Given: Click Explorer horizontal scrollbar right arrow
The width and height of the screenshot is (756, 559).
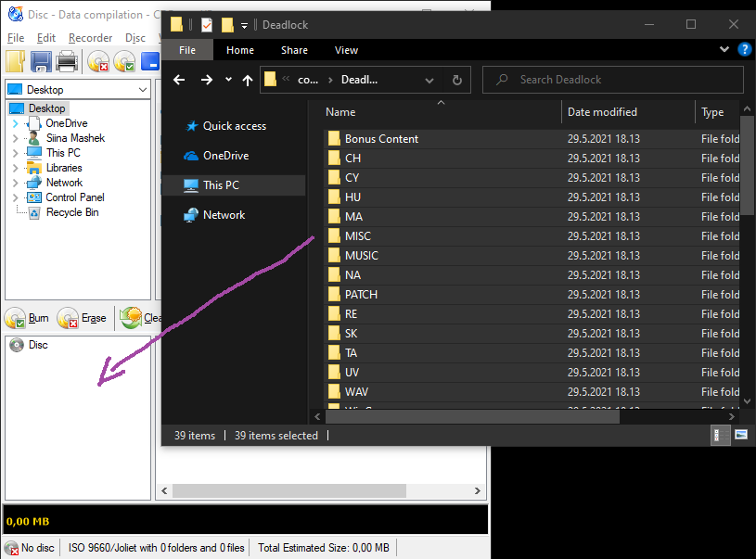Looking at the screenshot, I should point(731,416).
